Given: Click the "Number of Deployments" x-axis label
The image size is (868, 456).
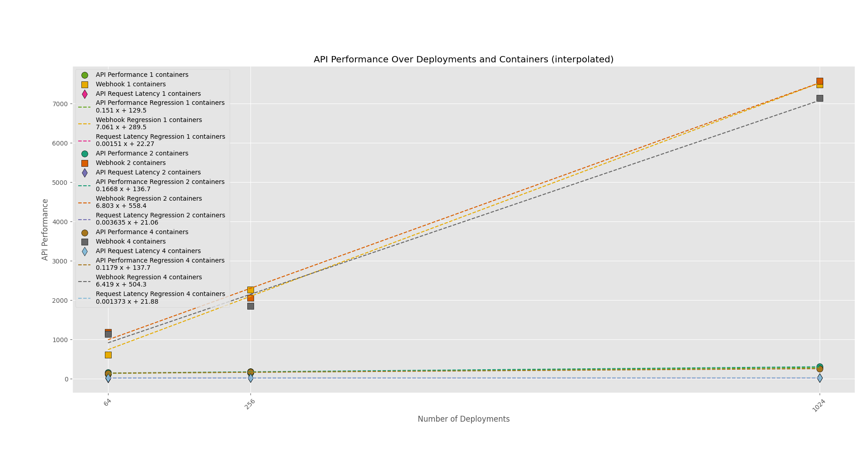Looking at the screenshot, I should pos(463,419).
